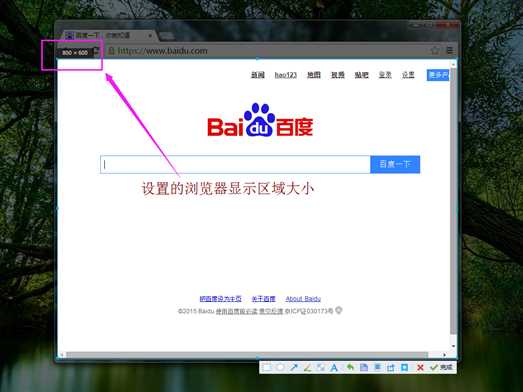Click the Baidu logo
The image size is (523, 392).
tap(260, 120)
